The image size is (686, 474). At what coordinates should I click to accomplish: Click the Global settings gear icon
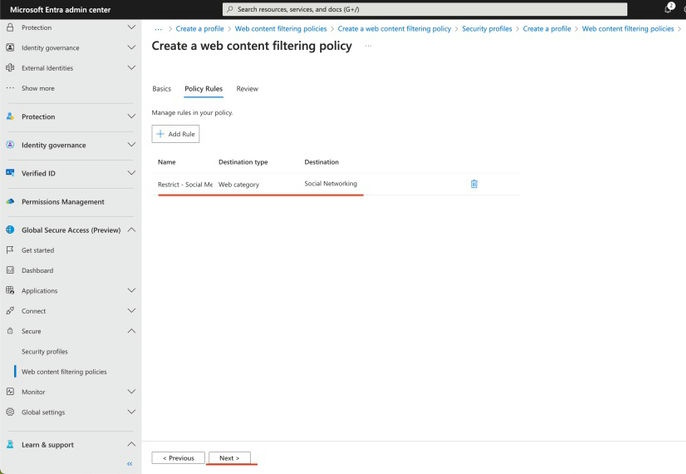click(10, 412)
